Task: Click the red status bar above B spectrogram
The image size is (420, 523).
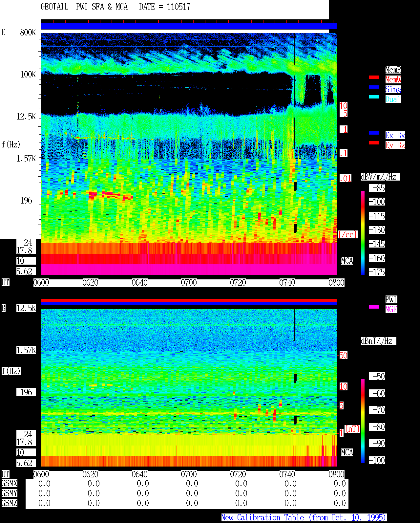Action: tap(189, 300)
